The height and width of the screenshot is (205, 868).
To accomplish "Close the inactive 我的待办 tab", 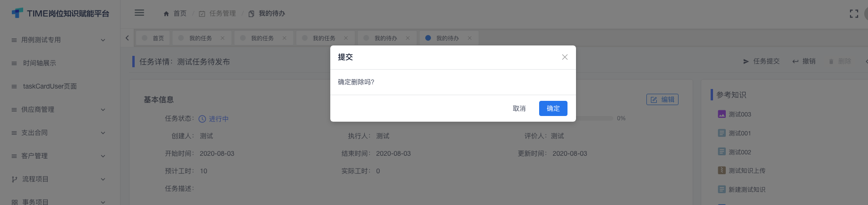I will click(408, 38).
